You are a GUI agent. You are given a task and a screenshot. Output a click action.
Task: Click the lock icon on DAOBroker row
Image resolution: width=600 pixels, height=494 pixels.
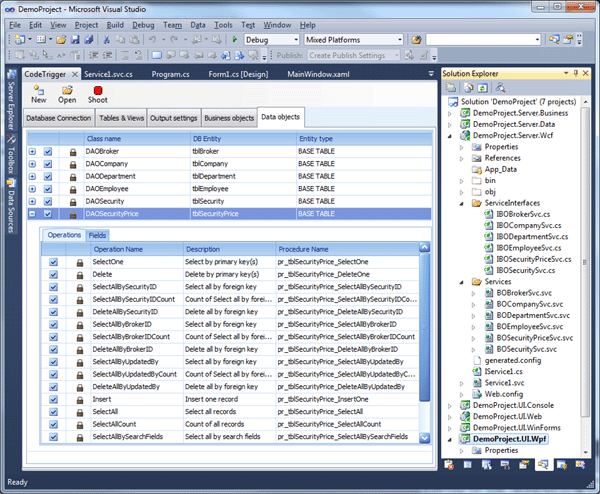click(73, 152)
